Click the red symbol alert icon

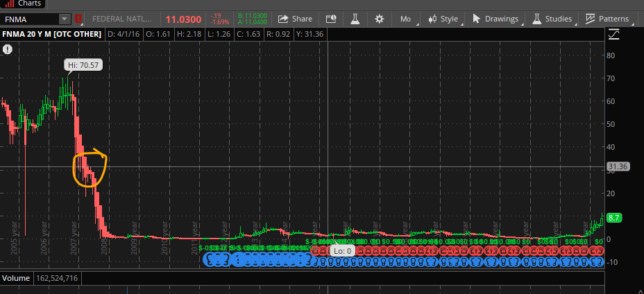click(78, 19)
